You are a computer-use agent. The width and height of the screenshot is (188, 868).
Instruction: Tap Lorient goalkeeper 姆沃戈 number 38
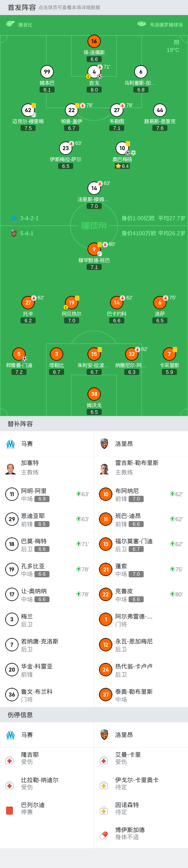pyautogui.click(x=94, y=394)
